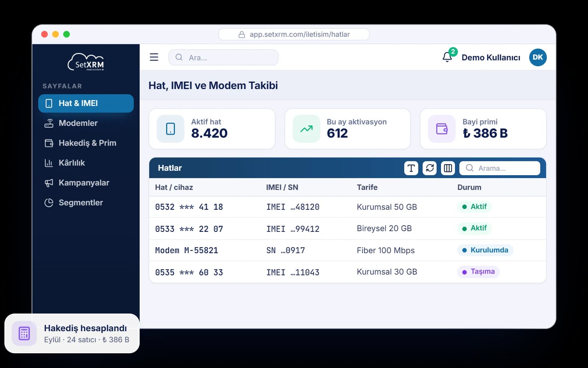Click the app.setxrm.com address bar
The height and width of the screenshot is (368, 588).
pos(294,34)
